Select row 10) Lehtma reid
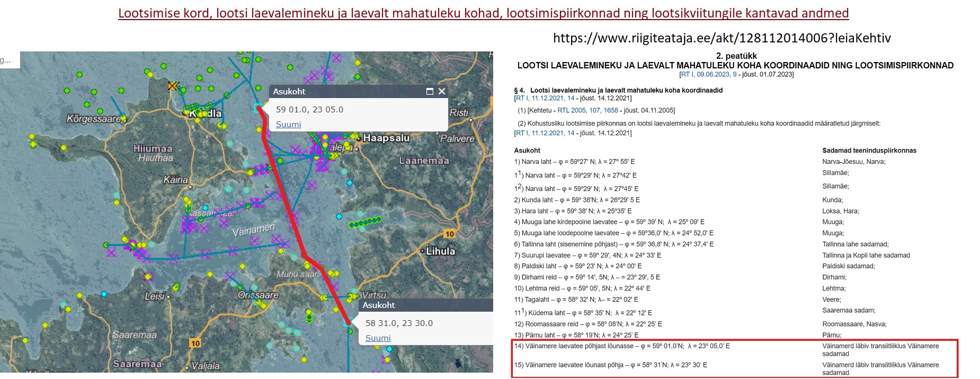 click(582, 288)
